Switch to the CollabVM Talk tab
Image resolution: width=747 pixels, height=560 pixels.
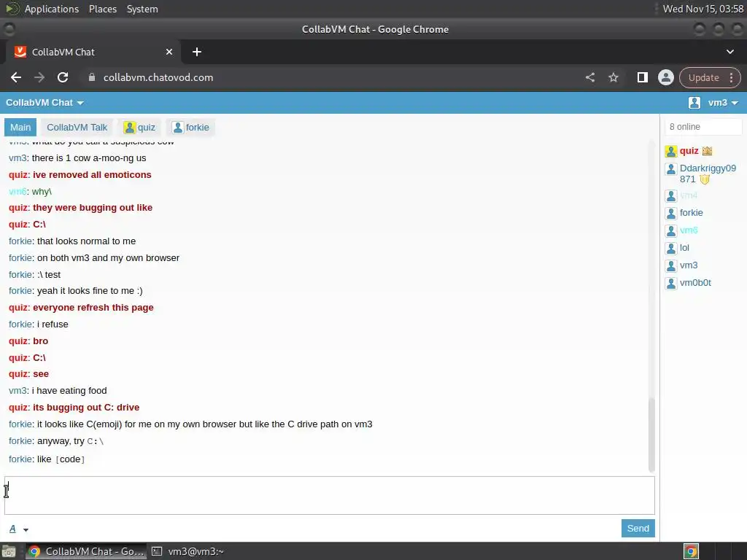[77, 127]
